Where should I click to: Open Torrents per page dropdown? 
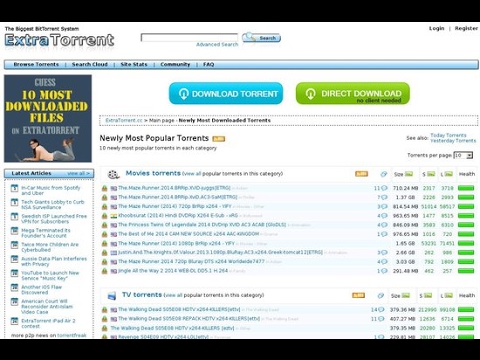(463, 155)
